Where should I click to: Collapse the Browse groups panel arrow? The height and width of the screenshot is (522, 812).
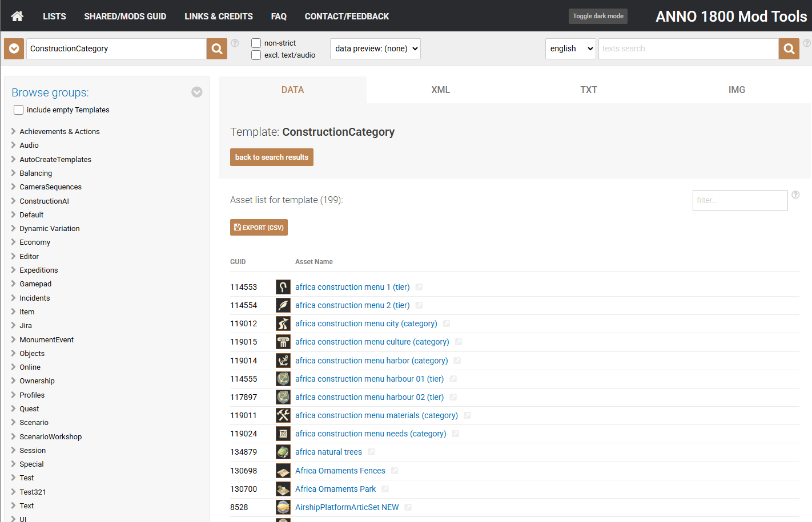click(x=197, y=92)
